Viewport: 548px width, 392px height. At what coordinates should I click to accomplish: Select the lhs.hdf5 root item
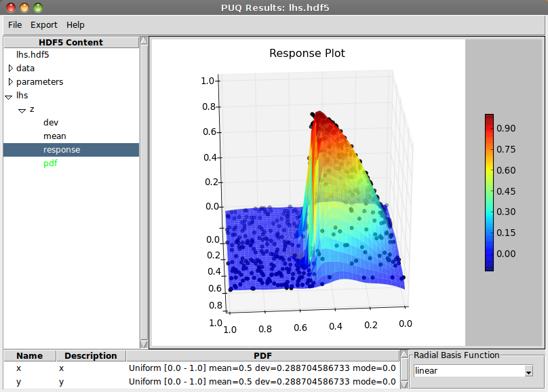pos(33,55)
